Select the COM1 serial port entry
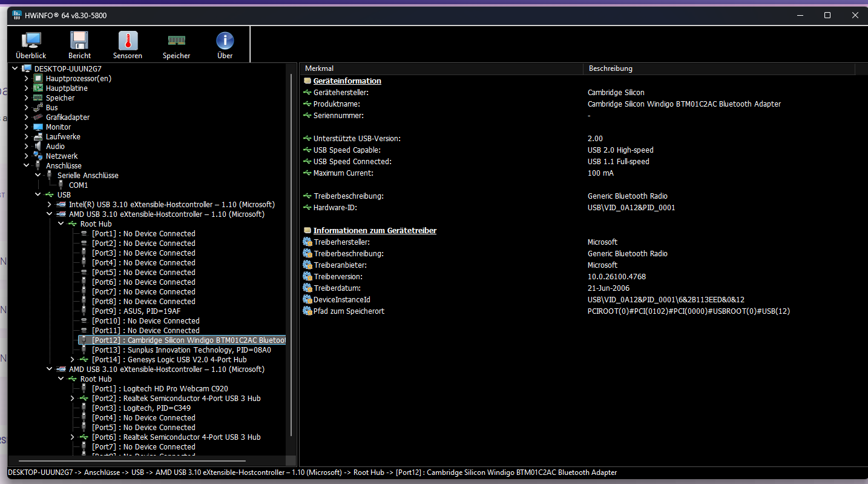The width and height of the screenshot is (868, 484). coord(78,185)
